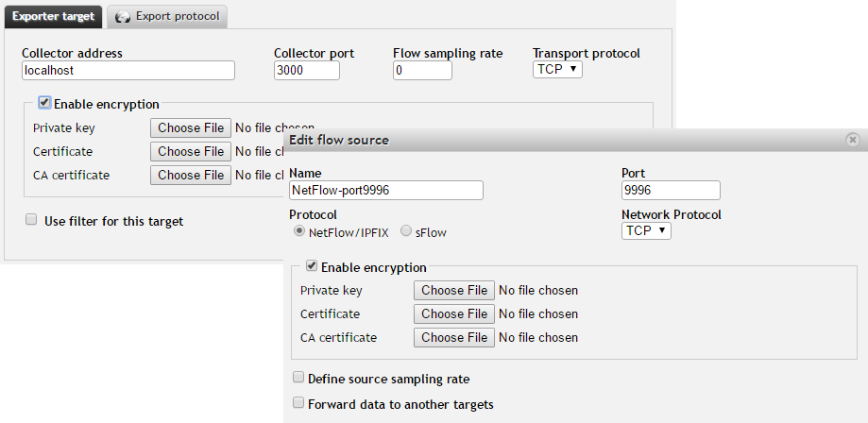The image size is (868, 423).
Task: Switch to the Exporter target tab
Action: click(53, 17)
